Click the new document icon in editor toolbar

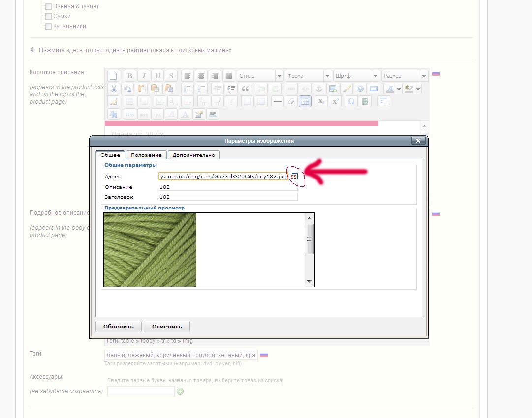pos(113,76)
